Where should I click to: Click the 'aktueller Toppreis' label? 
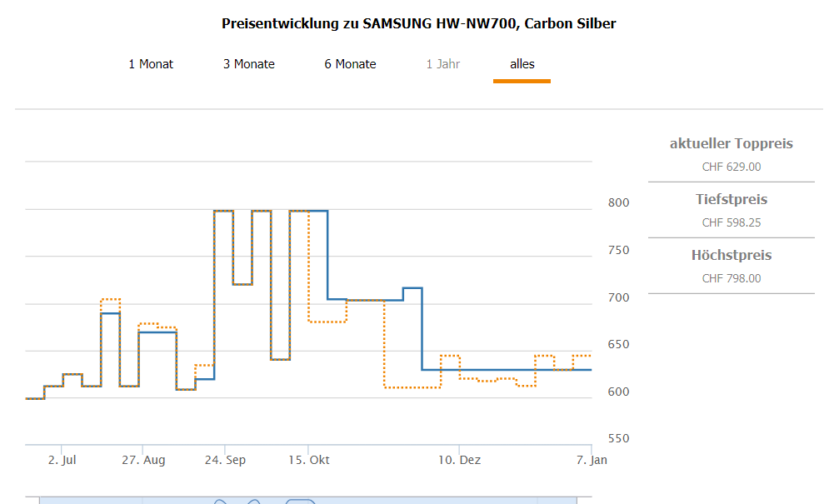pyautogui.click(x=731, y=144)
